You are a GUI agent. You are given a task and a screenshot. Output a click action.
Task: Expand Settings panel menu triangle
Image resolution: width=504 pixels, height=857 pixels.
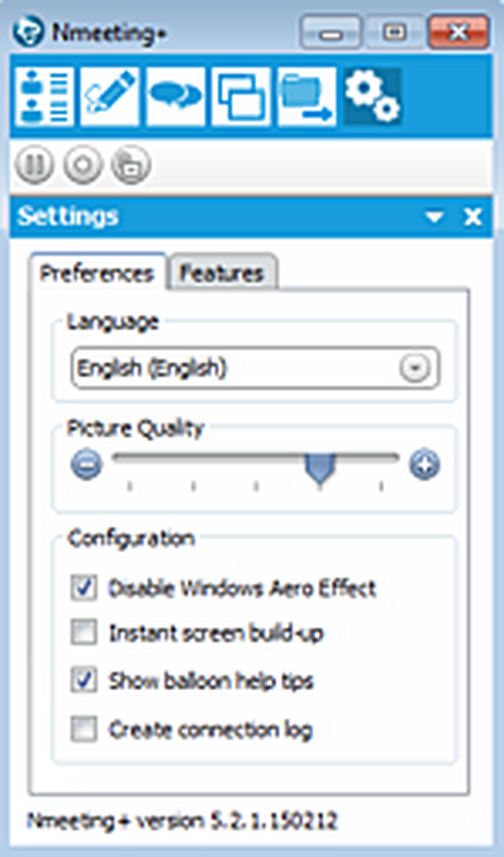pos(434,217)
